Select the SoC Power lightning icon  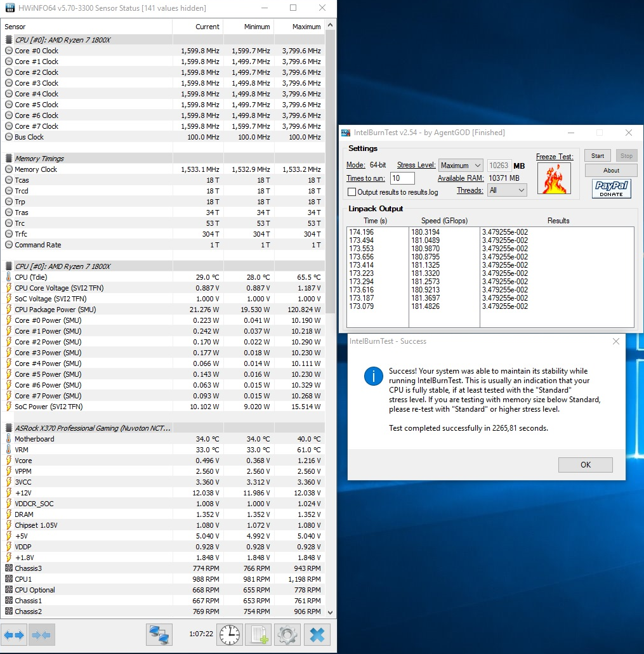pos(9,406)
